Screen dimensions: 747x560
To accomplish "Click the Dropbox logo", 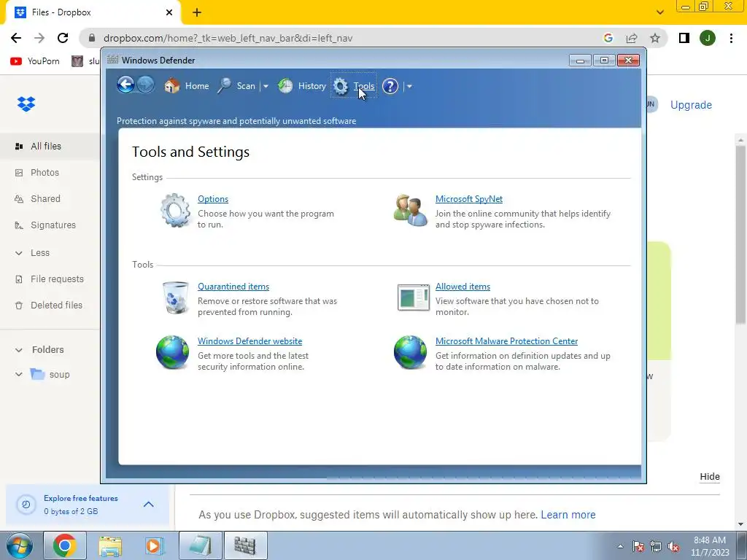I will (x=26, y=104).
